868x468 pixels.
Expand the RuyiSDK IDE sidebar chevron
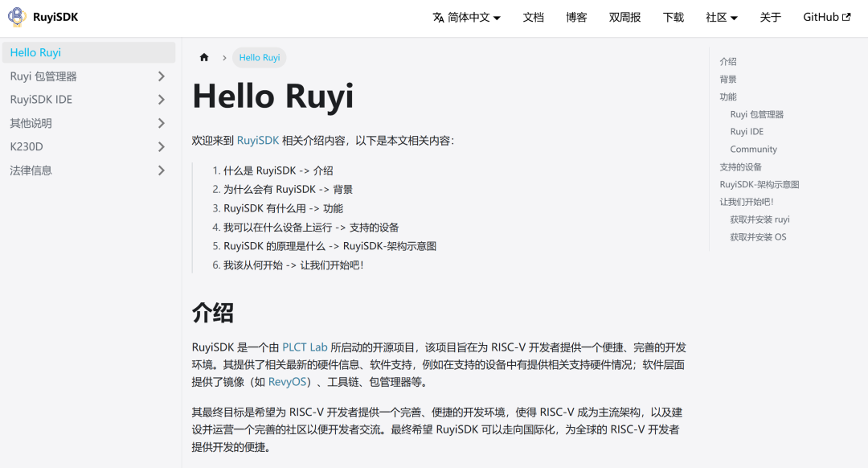[161, 100]
